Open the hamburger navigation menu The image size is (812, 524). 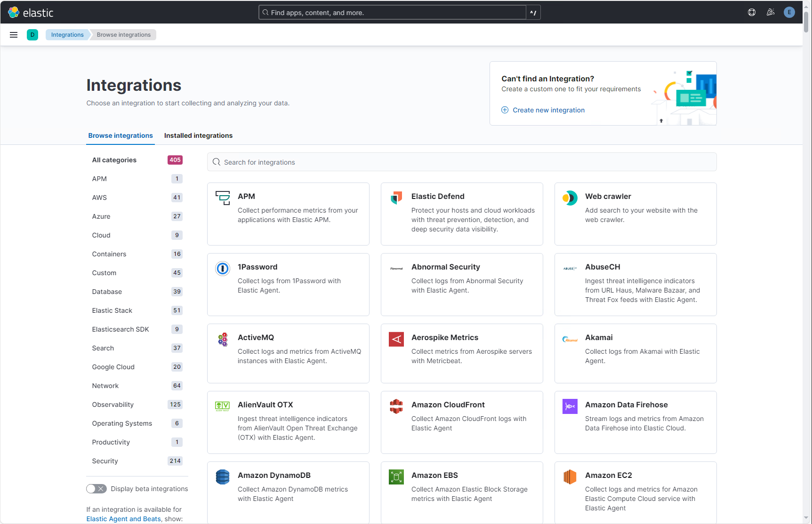14,35
